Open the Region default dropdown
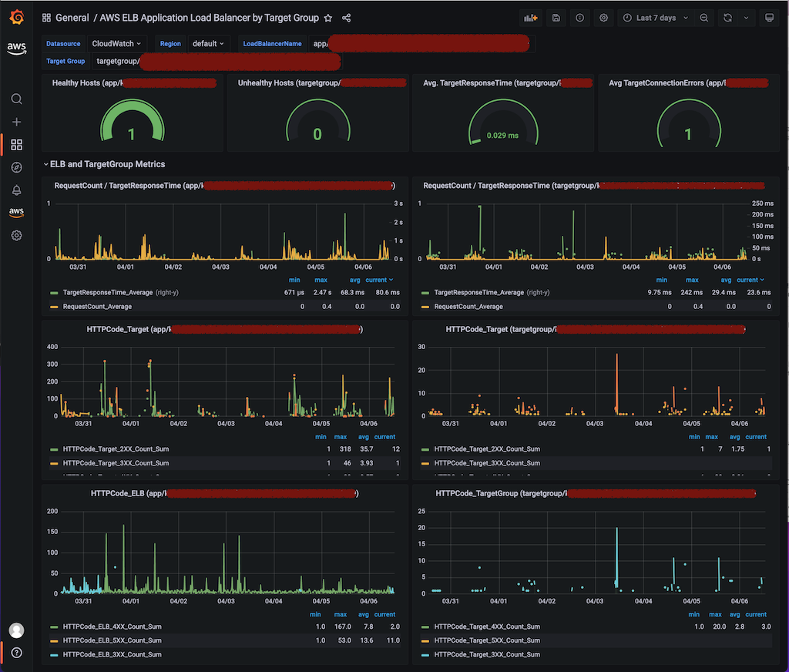The width and height of the screenshot is (789, 672). (x=208, y=44)
